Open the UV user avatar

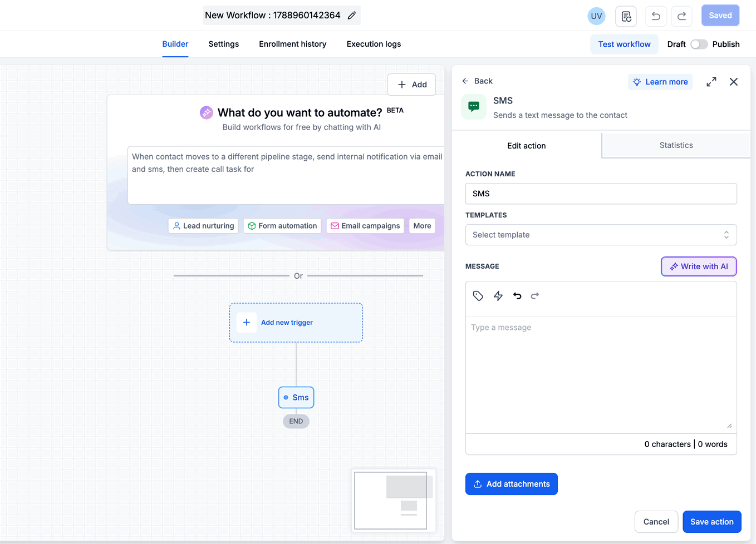coord(596,16)
